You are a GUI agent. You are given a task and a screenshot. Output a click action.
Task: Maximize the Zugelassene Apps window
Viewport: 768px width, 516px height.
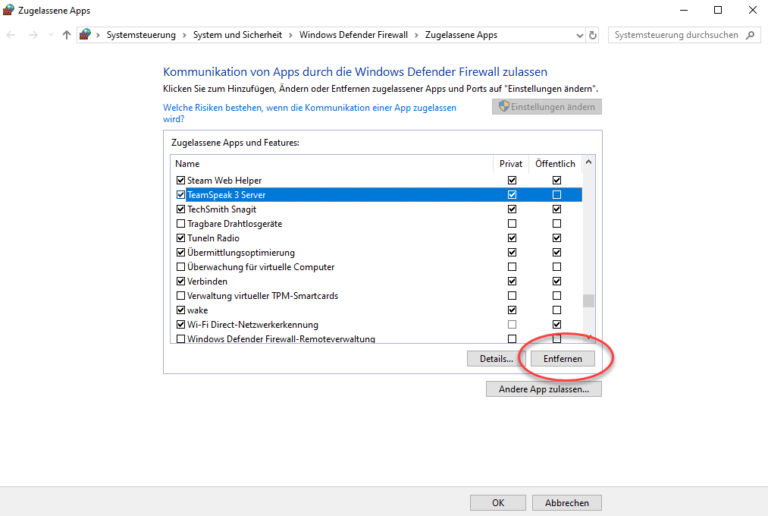pos(718,10)
